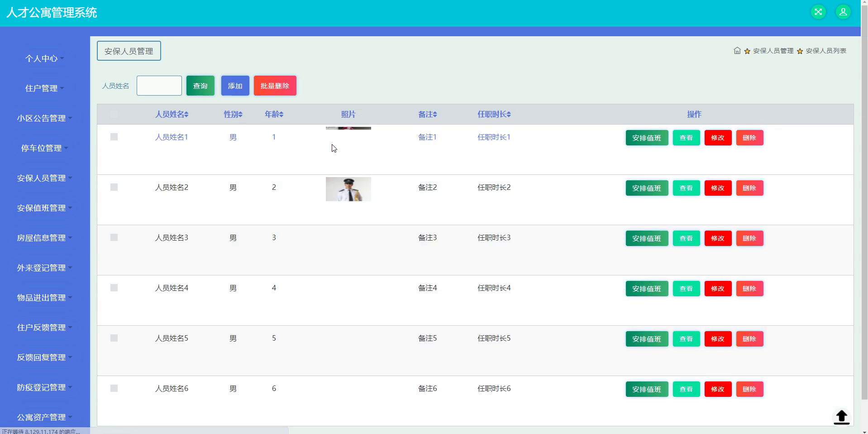The width and height of the screenshot is (868, 434).
Task: Click 删除 for 人员姓名3
Action: pos(750,238)
